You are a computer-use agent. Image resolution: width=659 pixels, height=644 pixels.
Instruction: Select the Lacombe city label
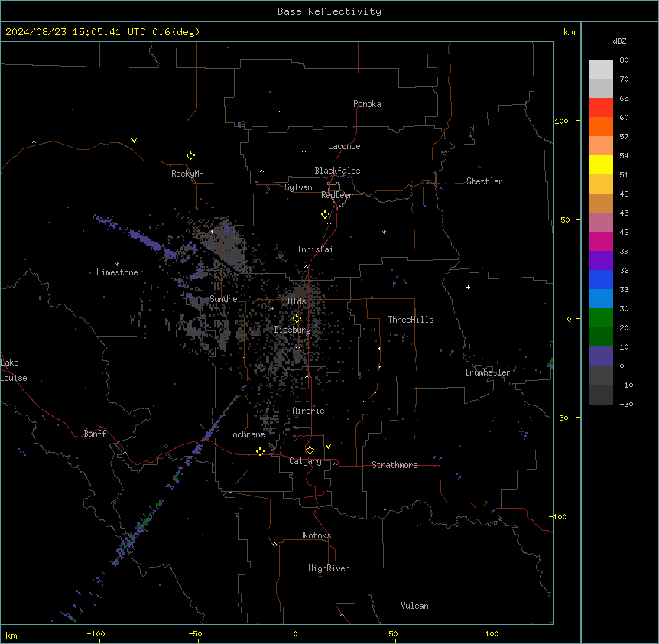tap(344, 146)
